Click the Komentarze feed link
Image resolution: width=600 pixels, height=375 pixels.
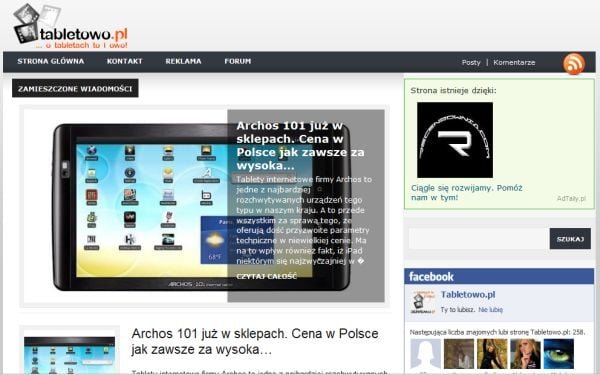click(x=514, y=62)
